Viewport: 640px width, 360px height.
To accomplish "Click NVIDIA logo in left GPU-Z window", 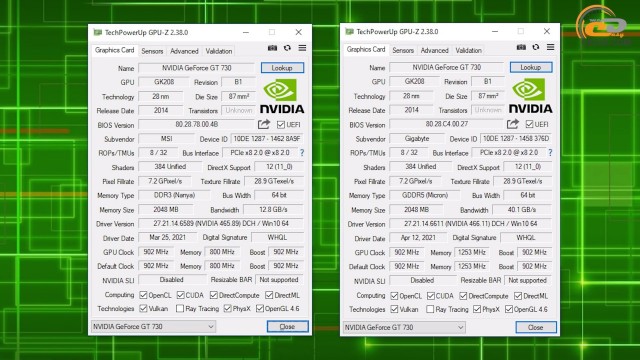I will coord(282,96).
